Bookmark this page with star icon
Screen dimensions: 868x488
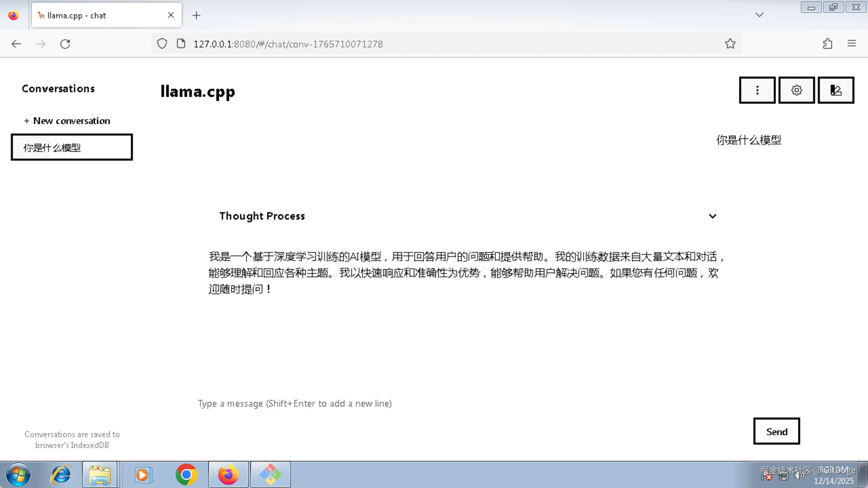(730, 44)
